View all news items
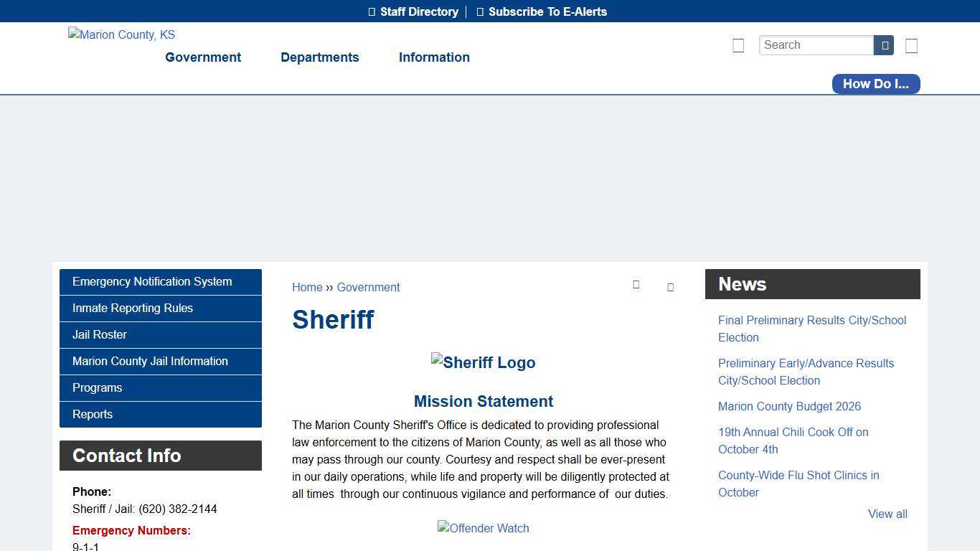Screen dimensions: 980x551 point(887,514)
